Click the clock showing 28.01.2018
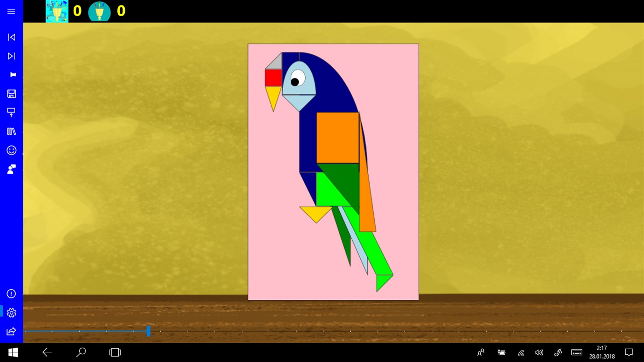Screen dimensions: 644x362 (x=602, y=352)
